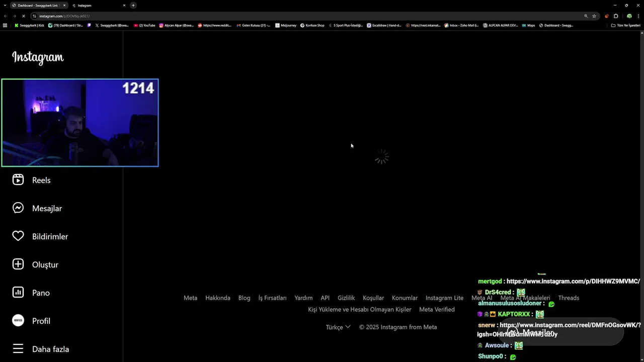
Task: Switch to the Instagram tab
Action: 99,5
